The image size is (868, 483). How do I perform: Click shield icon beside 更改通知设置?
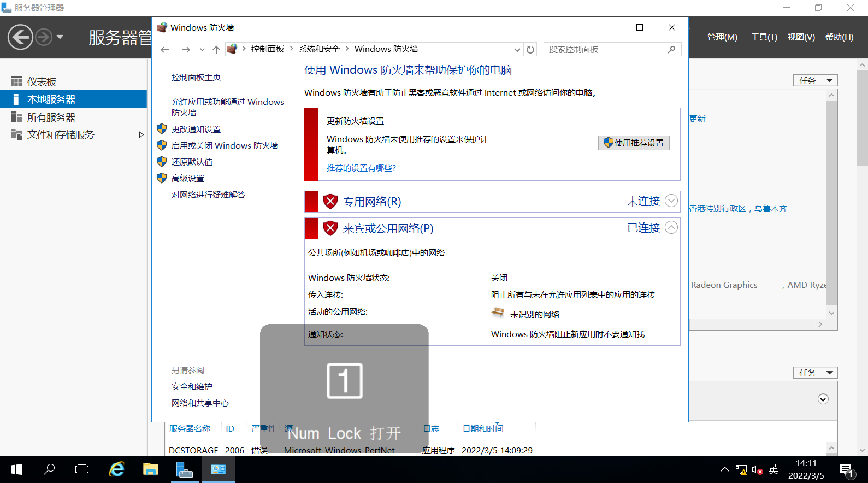click(x=162, y=129)
